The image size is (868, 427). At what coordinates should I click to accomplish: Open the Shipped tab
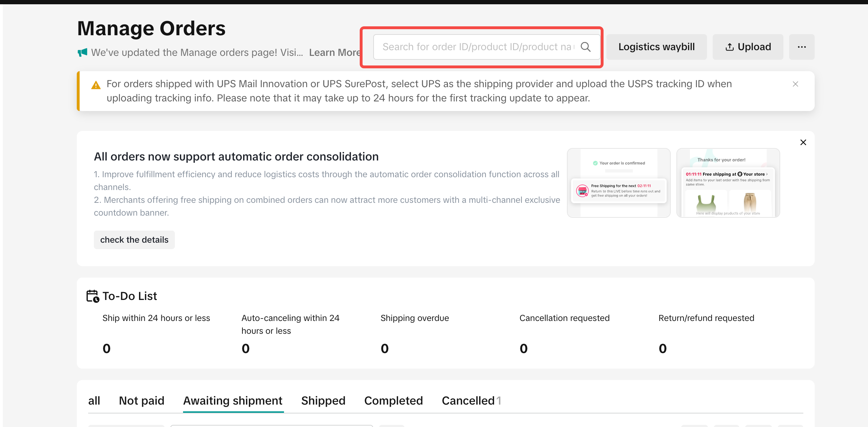(323, 401)
